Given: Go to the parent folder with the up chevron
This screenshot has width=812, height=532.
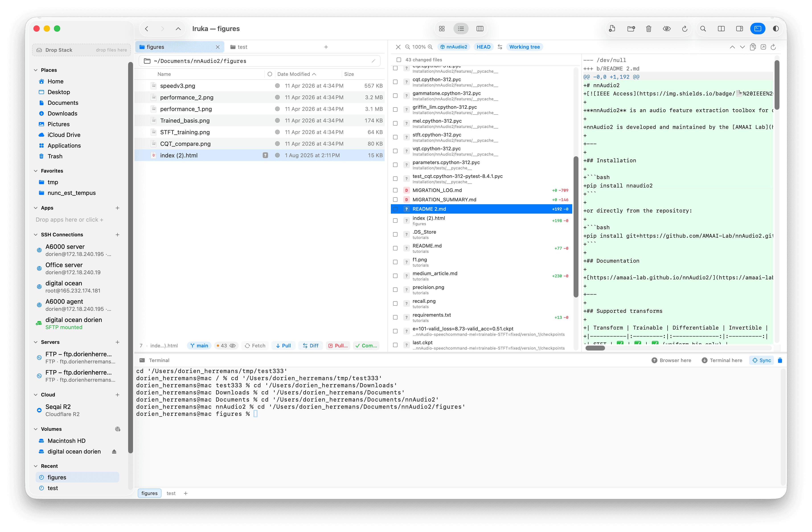Looking at the screenshot, I should click(178, 29).
